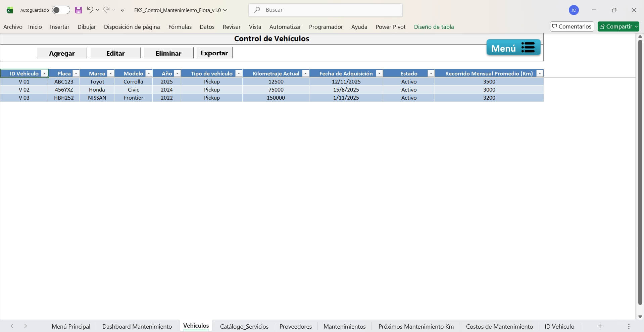Open the Inicio ribbon tab
The image size is (644, 332).
pyautogui.click(x=35, y=27)
